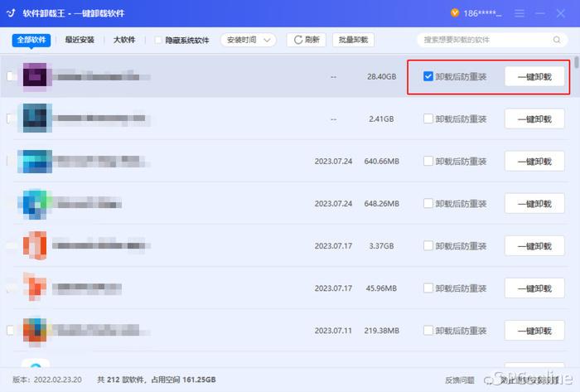Screen dimensions: 580x392
Task: Enable 卸载后防重装 for 45.96MB software
Action: click(428, 288)
